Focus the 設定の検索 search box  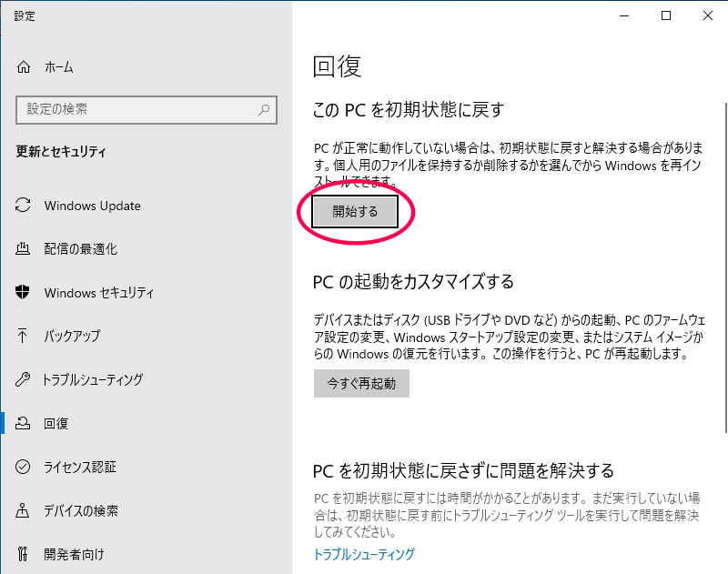pyautogui.click(x=147, y=109)
